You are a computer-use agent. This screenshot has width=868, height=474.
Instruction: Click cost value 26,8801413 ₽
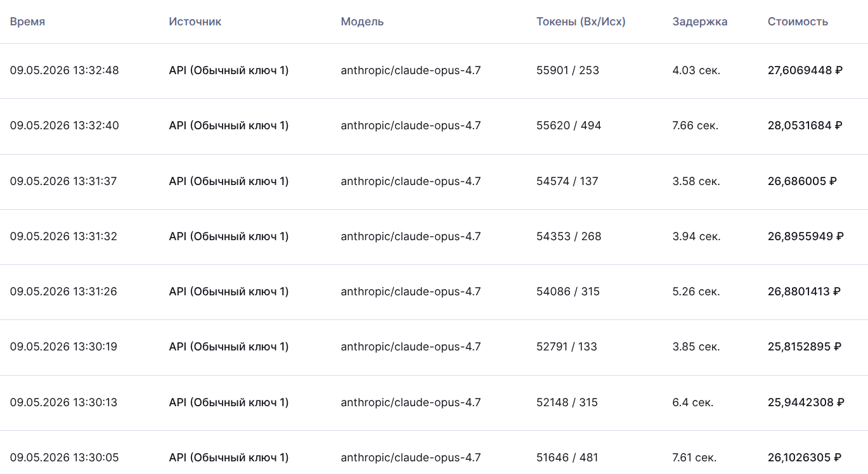(805, 291)
